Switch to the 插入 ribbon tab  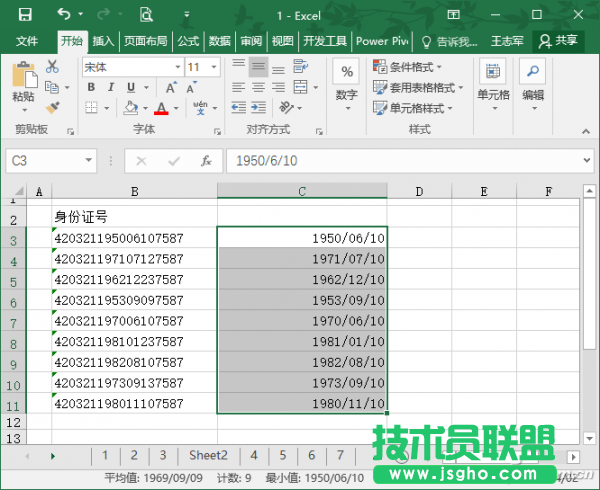(x=103, y=41)
